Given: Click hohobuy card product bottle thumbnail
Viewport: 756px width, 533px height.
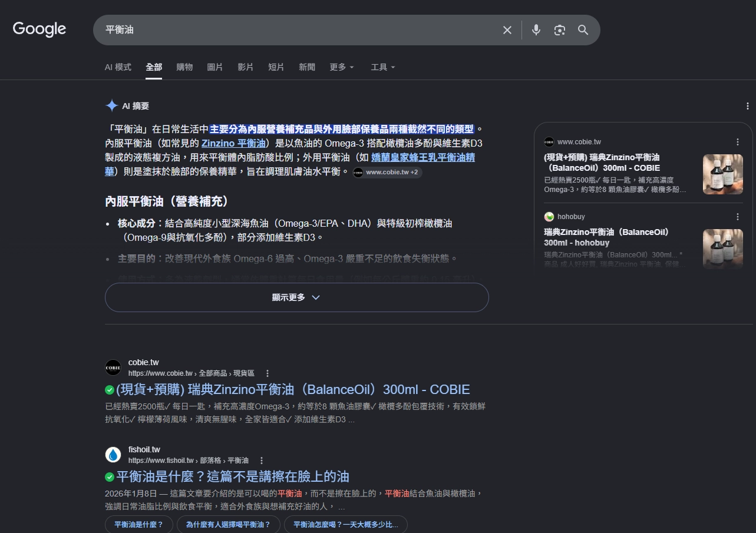Looking at the screenshot, I should tap(723, 249).
